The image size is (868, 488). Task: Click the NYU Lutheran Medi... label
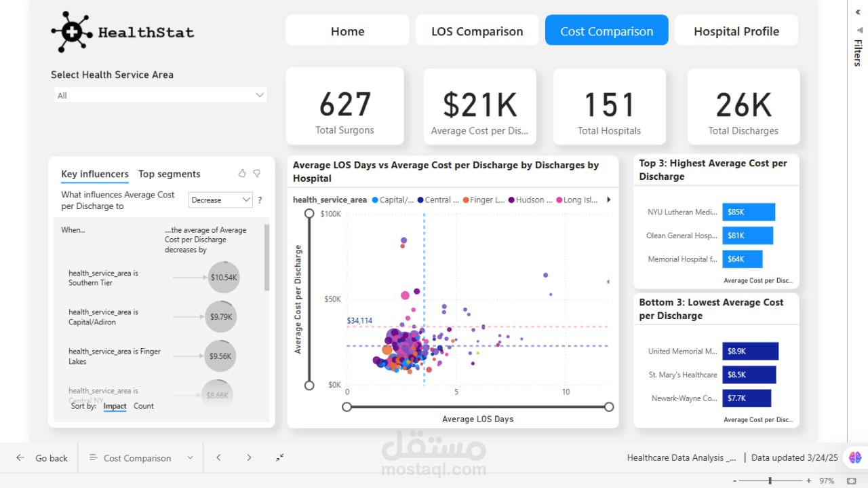[682, 212]
